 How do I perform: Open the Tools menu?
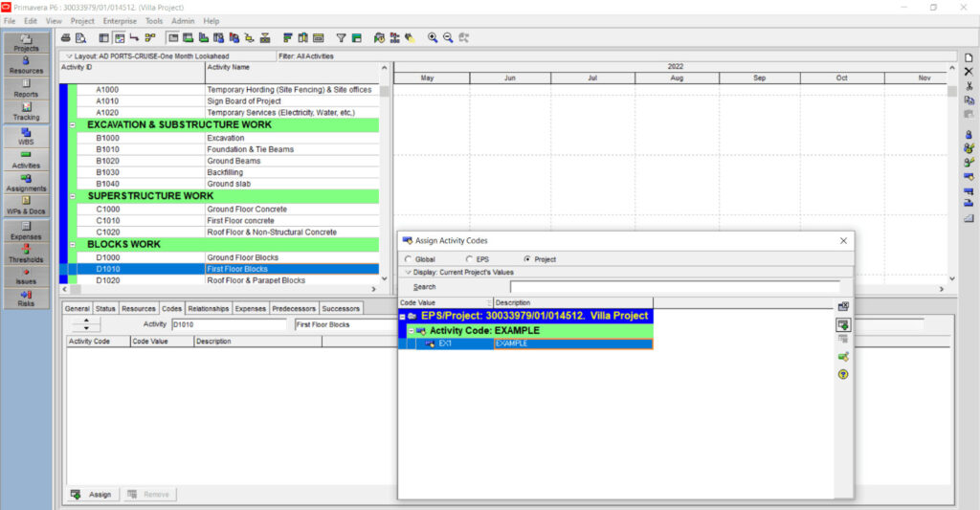pyautogui.click(x=154, y=21)
